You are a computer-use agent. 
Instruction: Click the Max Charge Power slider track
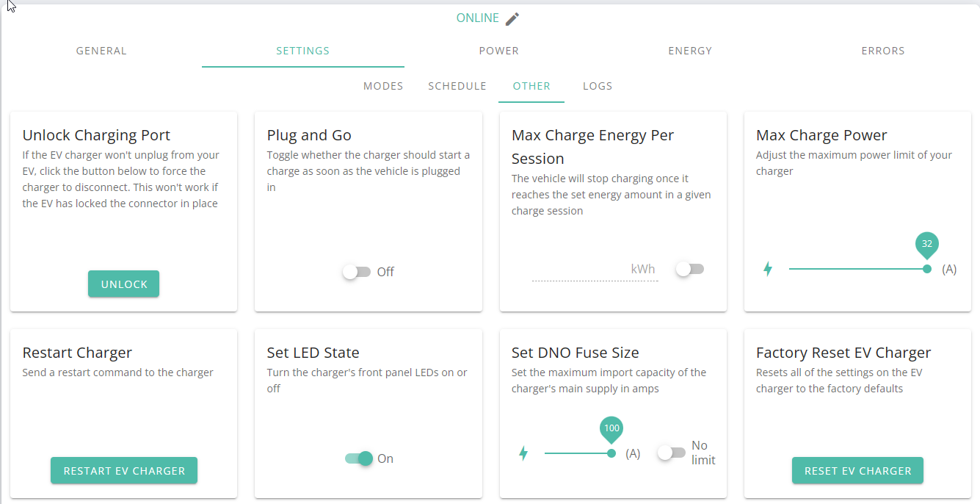tap(858, 269)
